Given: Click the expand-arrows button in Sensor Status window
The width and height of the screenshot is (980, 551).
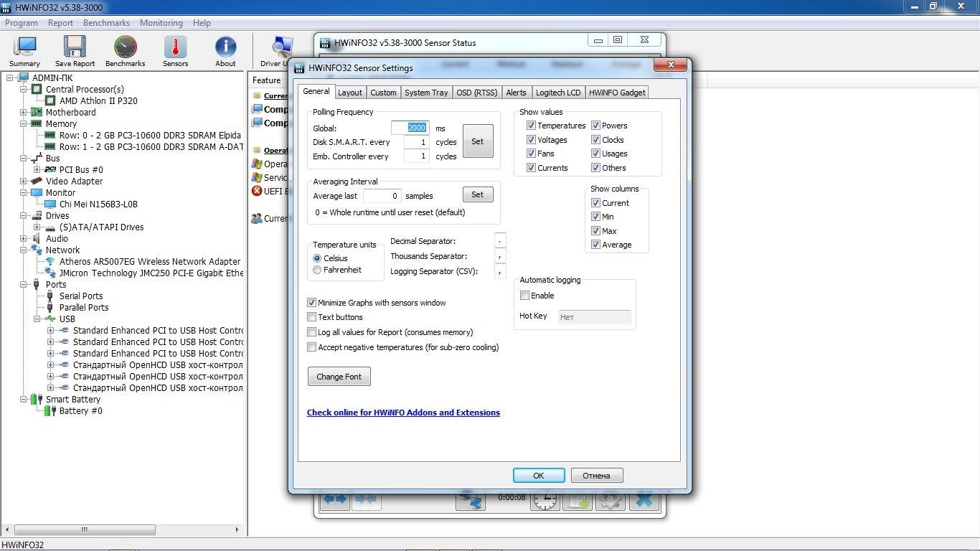Looking at the screenshot, I should [x=334, y=499].
